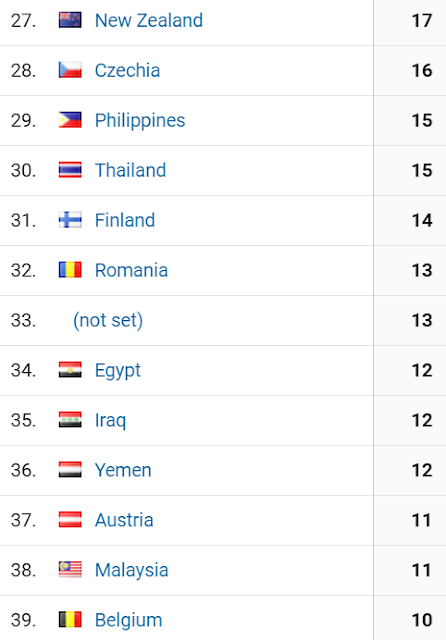Viewport: 446px width, 640px height.
Task: Click the Romania flag icon
Action: point(70,270)
